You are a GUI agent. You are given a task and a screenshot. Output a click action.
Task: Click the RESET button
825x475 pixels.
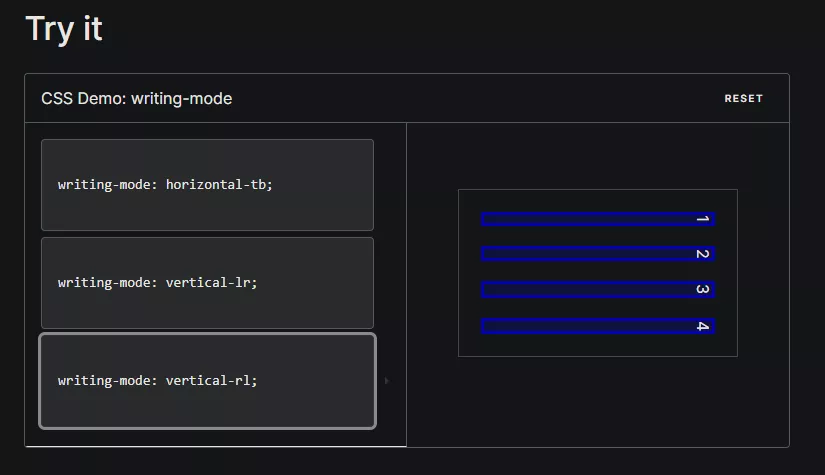tap(743, 99)
